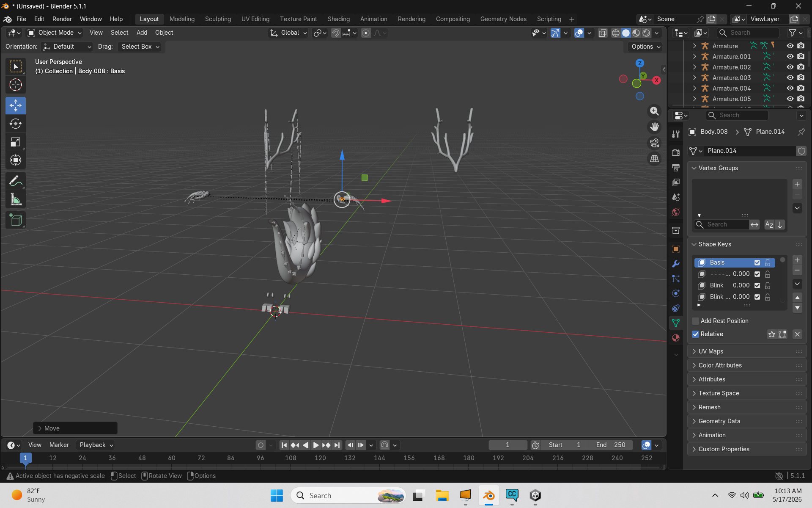Screen dimensions: 812x508
Task: Click the End frame 250 field
Action: pyautogui.click(x=611, y=445)
